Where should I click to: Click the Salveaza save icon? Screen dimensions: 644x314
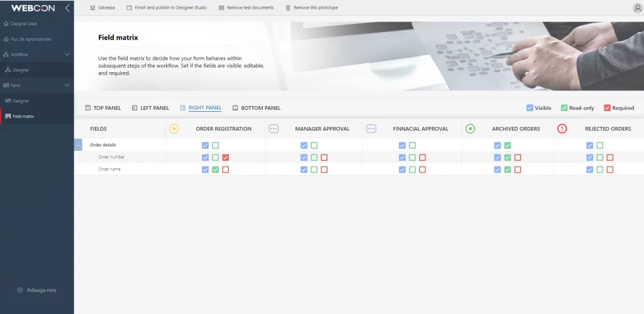[93, 8]
